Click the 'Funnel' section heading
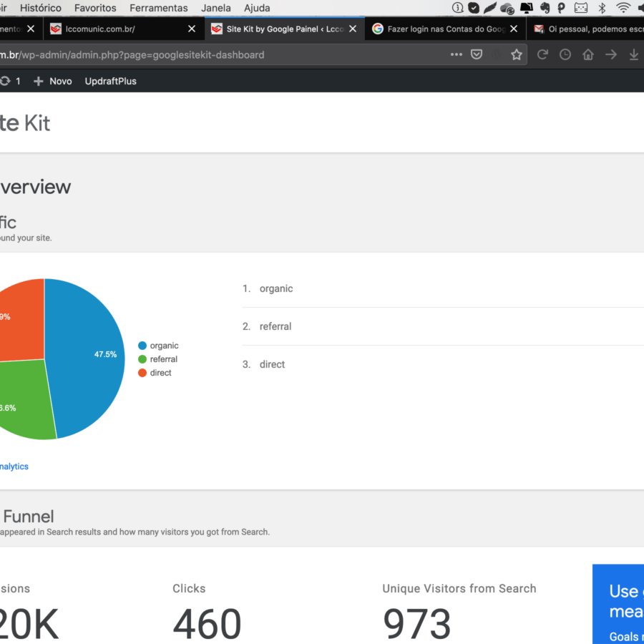 (29, 516)
